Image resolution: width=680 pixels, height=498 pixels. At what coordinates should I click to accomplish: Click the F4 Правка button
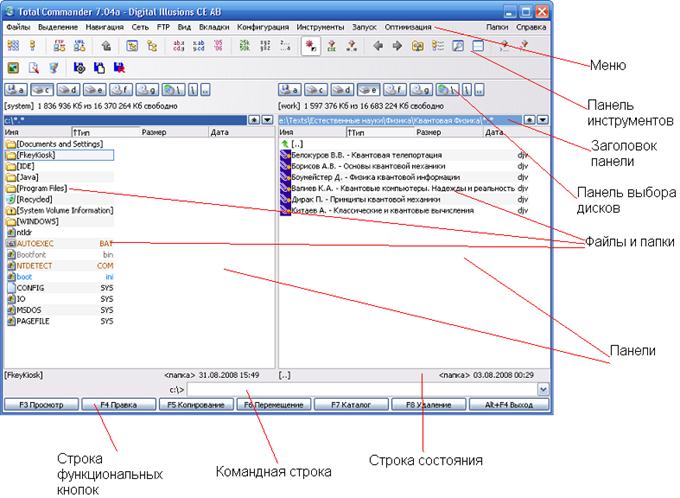pos(118,405)
